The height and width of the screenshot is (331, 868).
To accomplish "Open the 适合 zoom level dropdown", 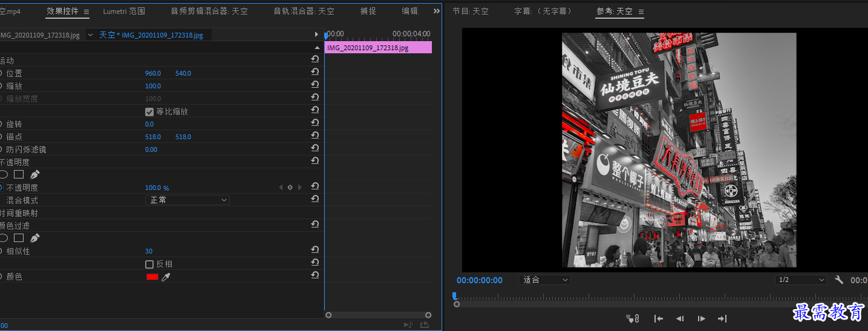I will pyautogui.click(x=544, y=280).
